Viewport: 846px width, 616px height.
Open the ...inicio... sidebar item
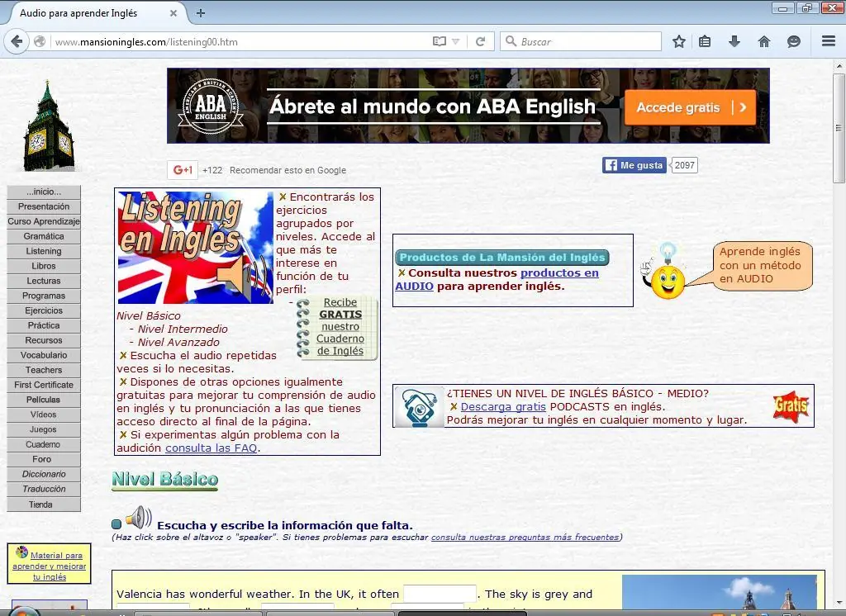click(44, 192)
